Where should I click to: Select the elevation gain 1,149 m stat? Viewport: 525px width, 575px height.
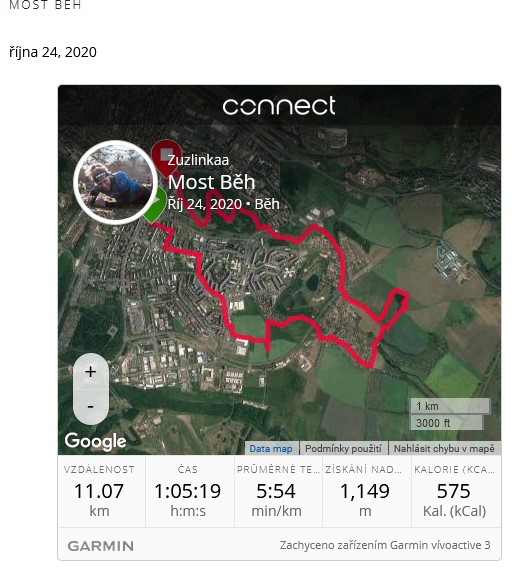pos(367,491)
